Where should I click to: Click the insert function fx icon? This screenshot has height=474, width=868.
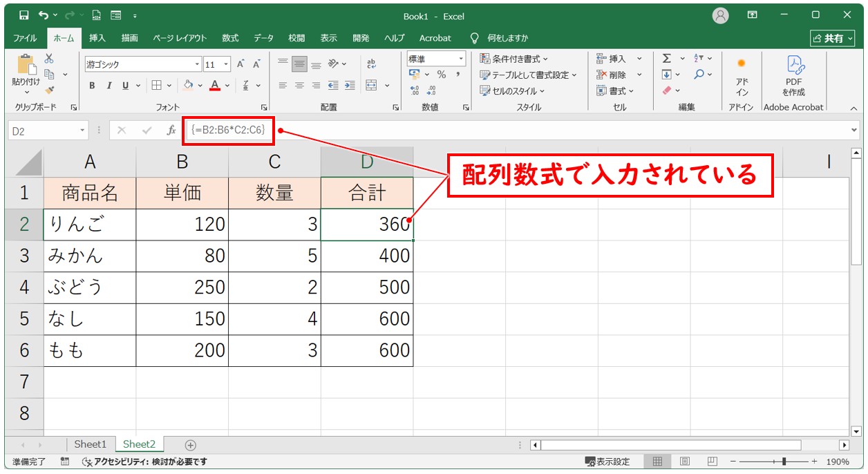[x=171, y=130]
